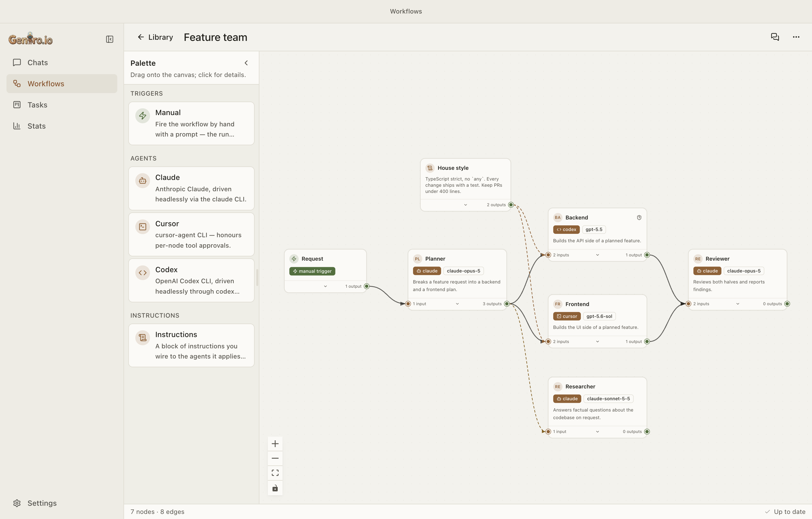Fit the workflow view to screen

(275, 473)
